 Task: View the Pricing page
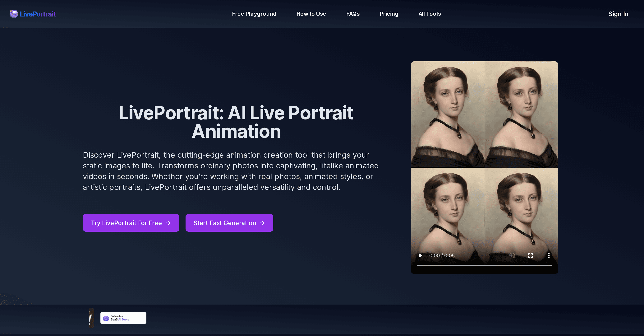pos(389,14)
